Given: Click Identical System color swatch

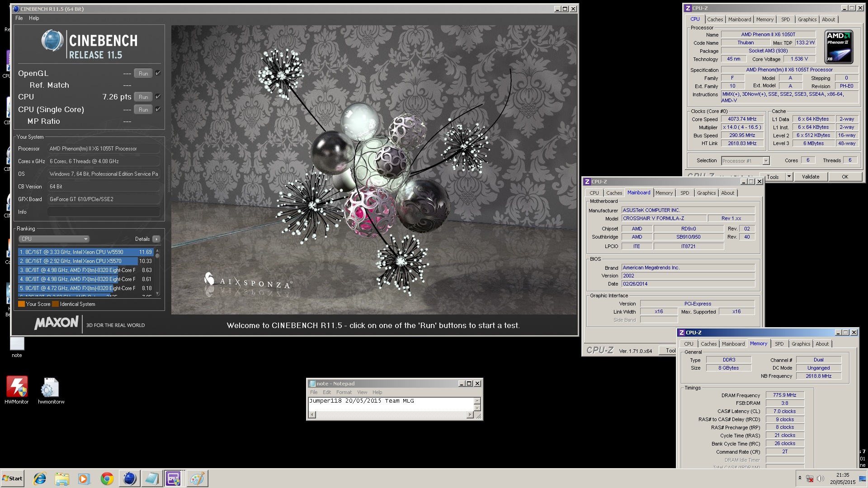Looking at the screenshot, I should tap(55, 304).
